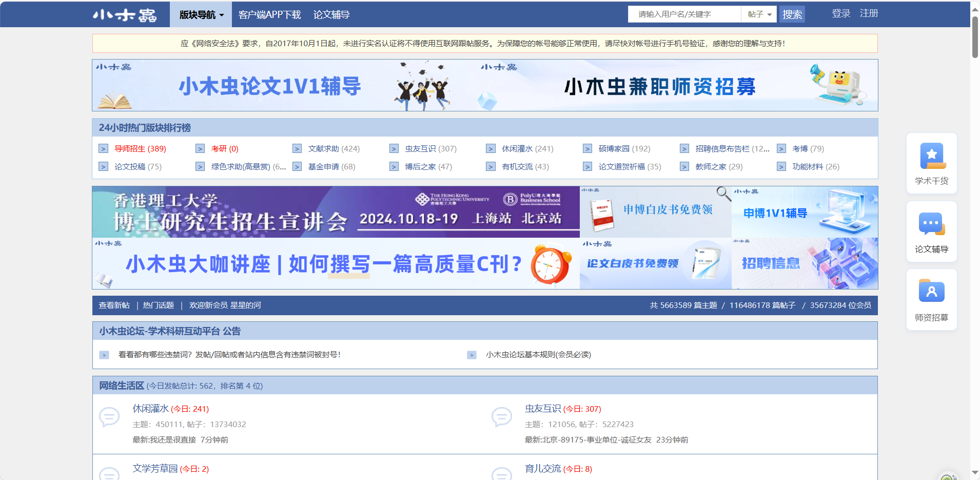Viewport: 980px width, 480px height.
Task: Open 休闲灌水 forum in 网络生活区
Action: [x=151, y=409]
